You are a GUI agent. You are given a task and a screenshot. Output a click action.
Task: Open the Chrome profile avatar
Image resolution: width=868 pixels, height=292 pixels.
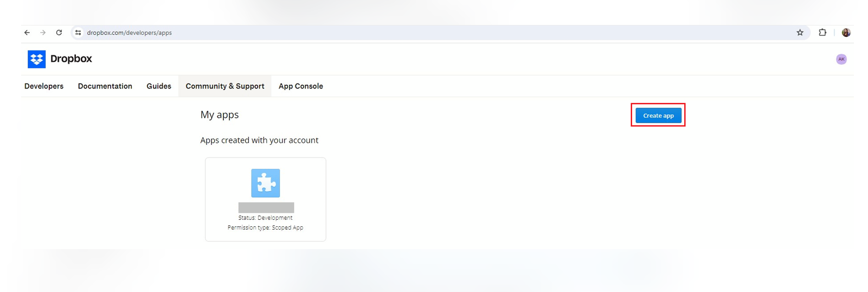click(846, 33)
